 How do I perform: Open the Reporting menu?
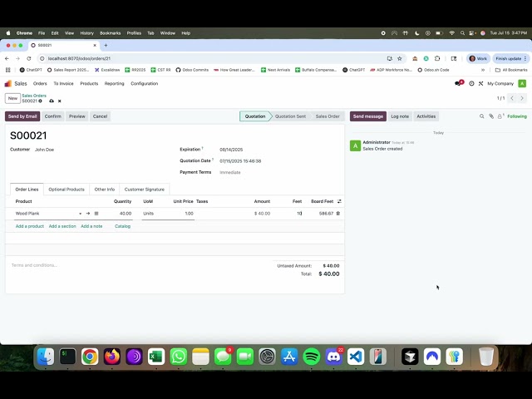[115, 83]
